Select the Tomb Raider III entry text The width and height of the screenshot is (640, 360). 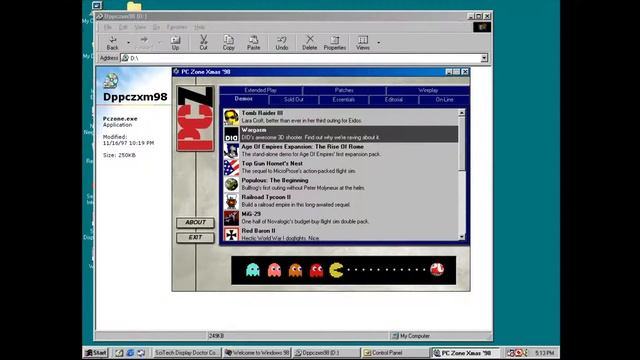pyautogui.click(x=301, y=117)
